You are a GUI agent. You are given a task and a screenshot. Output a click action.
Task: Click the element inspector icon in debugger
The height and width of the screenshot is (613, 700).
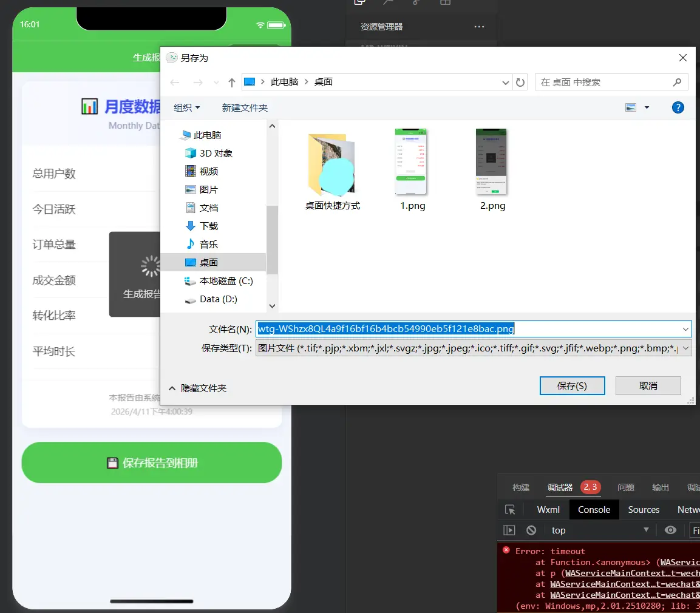point(510,510)
